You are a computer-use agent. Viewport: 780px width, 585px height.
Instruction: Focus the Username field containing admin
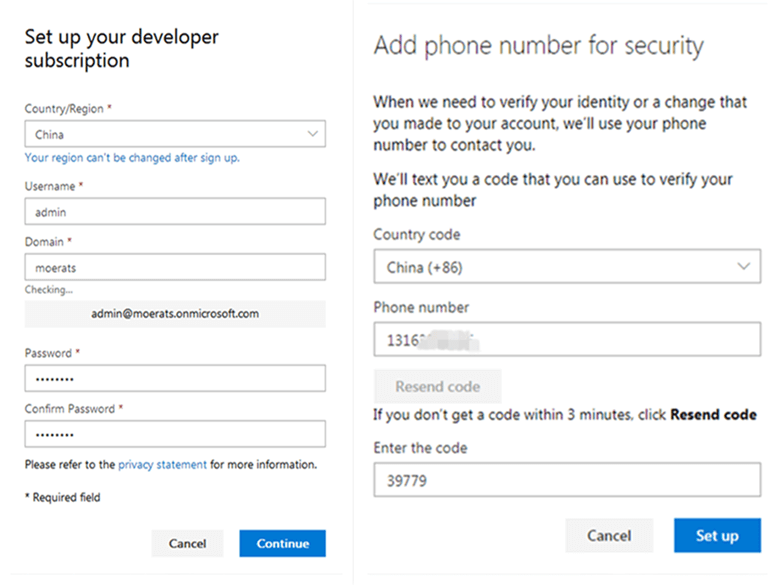point(175,211)
